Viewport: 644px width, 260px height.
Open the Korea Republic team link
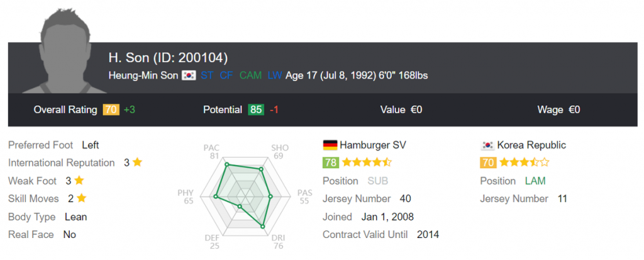[531, 145]
